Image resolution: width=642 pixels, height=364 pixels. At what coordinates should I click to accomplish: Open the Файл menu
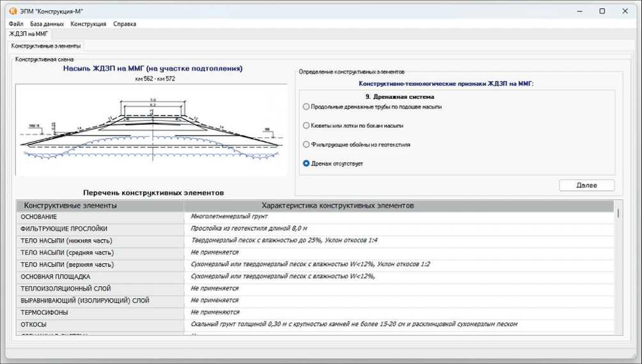coord(16,24)
